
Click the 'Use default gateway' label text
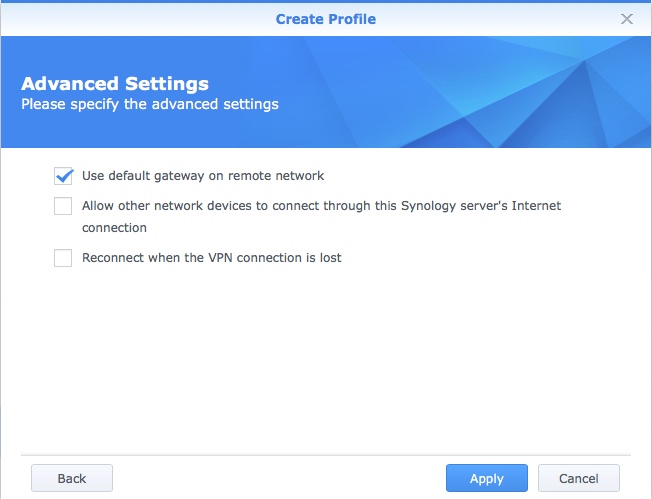pos(203,176)
